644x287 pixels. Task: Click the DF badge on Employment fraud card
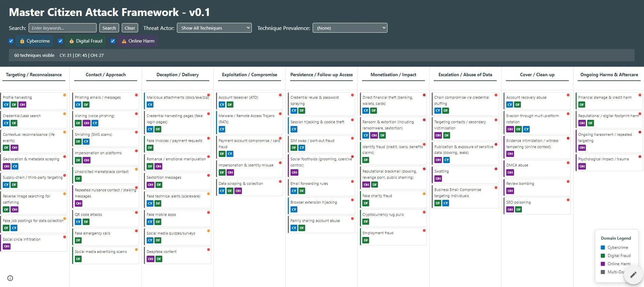[366, 240]
